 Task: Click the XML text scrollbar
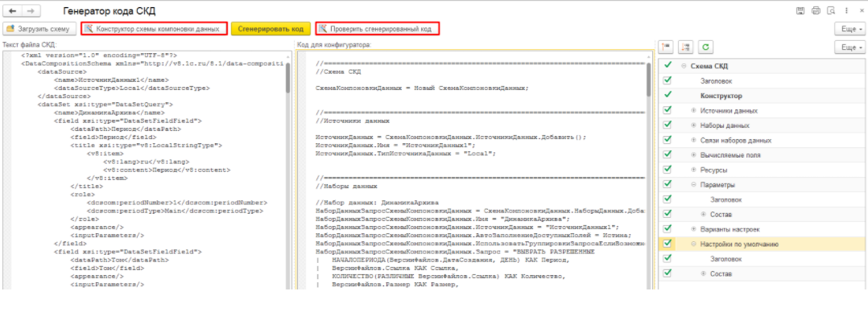tap(288, 170)
